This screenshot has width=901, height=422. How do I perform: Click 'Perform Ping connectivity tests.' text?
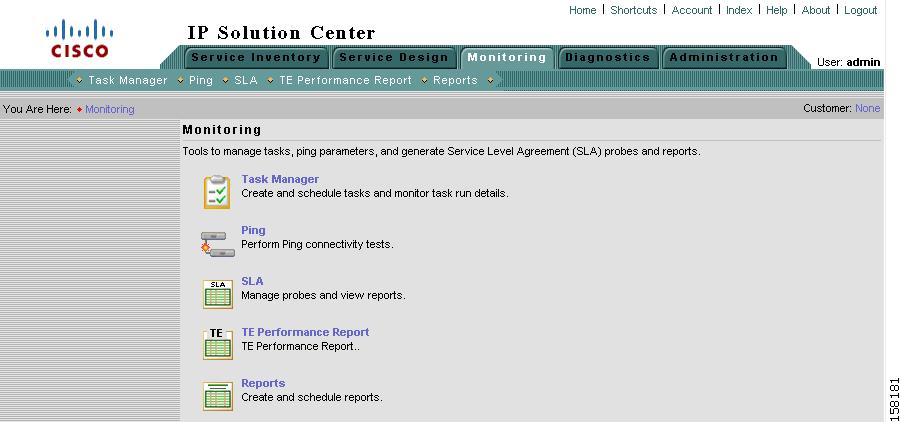[317, 244]
